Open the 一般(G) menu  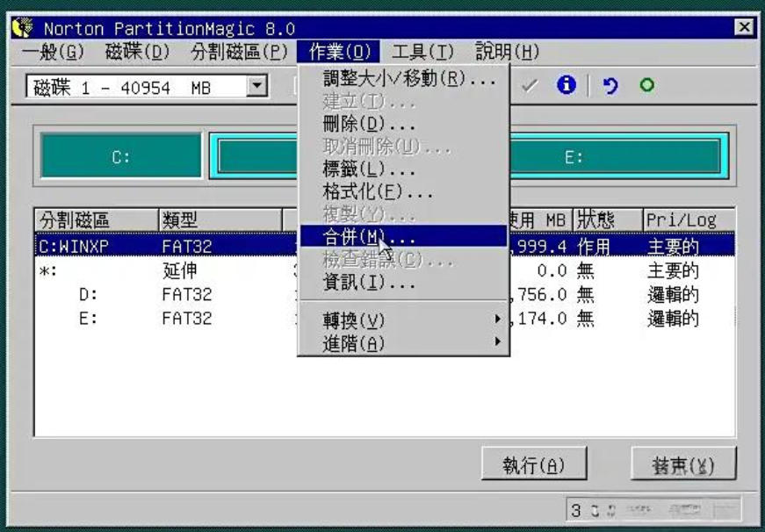point(54,52)
